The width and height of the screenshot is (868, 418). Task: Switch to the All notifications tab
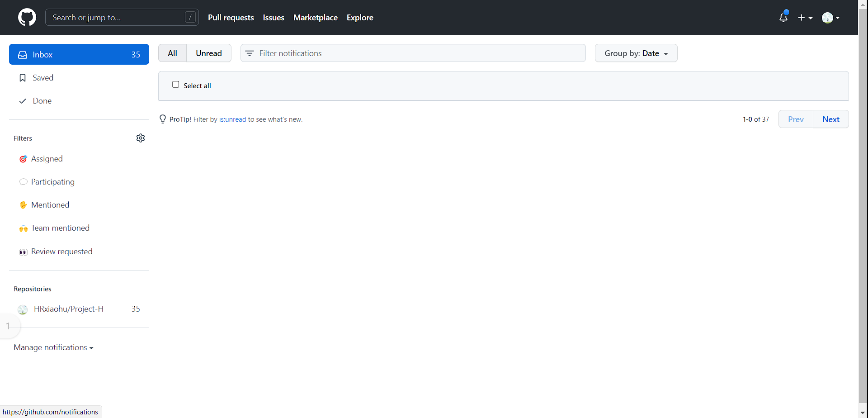172,53
